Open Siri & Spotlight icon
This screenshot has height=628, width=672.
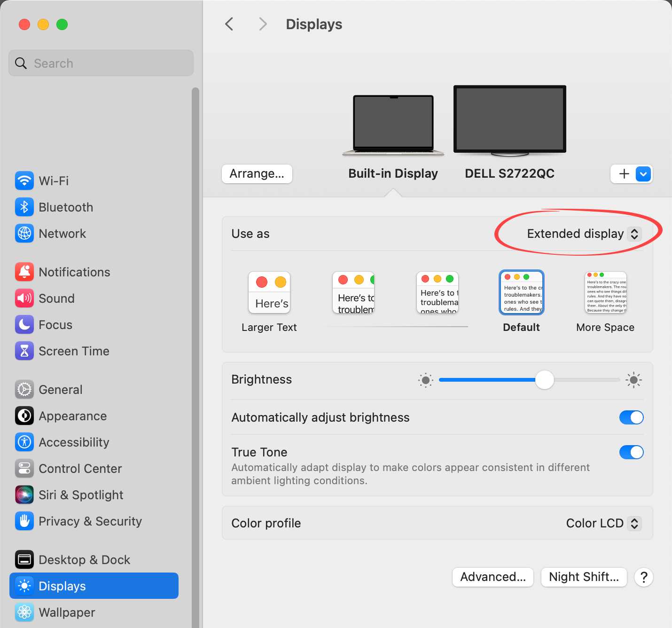tap(24, 495)
